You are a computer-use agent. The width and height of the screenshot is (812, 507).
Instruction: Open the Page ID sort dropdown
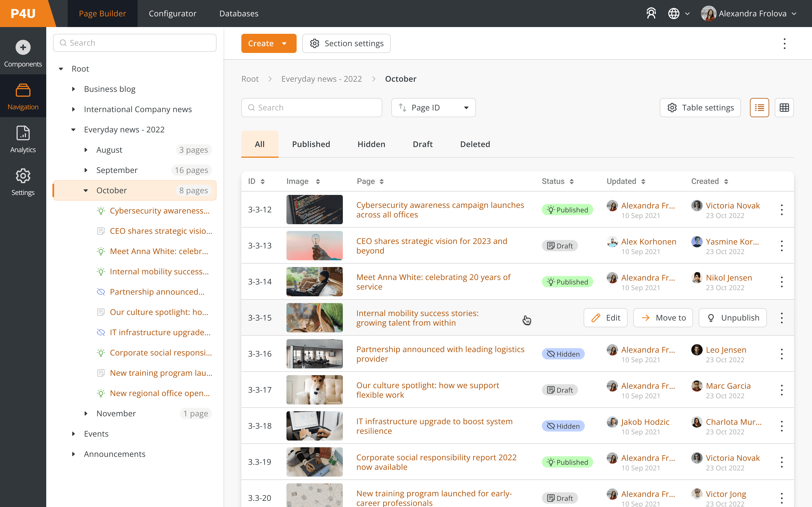(433, 108)
